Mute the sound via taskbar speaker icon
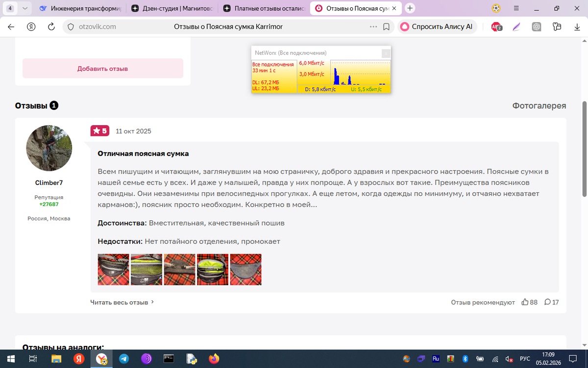The width and height of the screenshot is (588, 368). (x=508, y=359)
